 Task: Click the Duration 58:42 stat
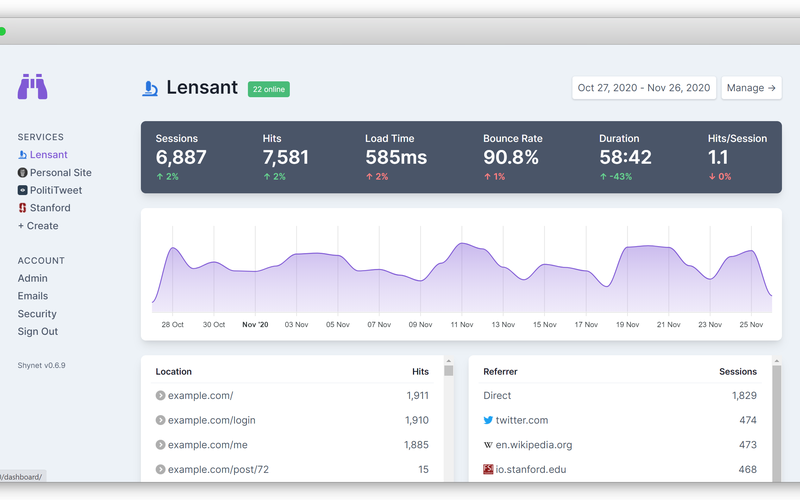click(626, 157)
